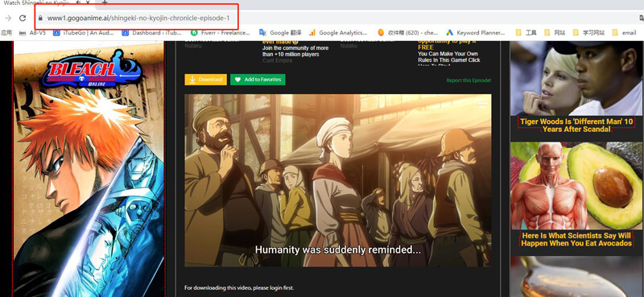The image size is (644, 297).
Task: Click 'For downloading this video, please login first'
Action: click(239, 287)
